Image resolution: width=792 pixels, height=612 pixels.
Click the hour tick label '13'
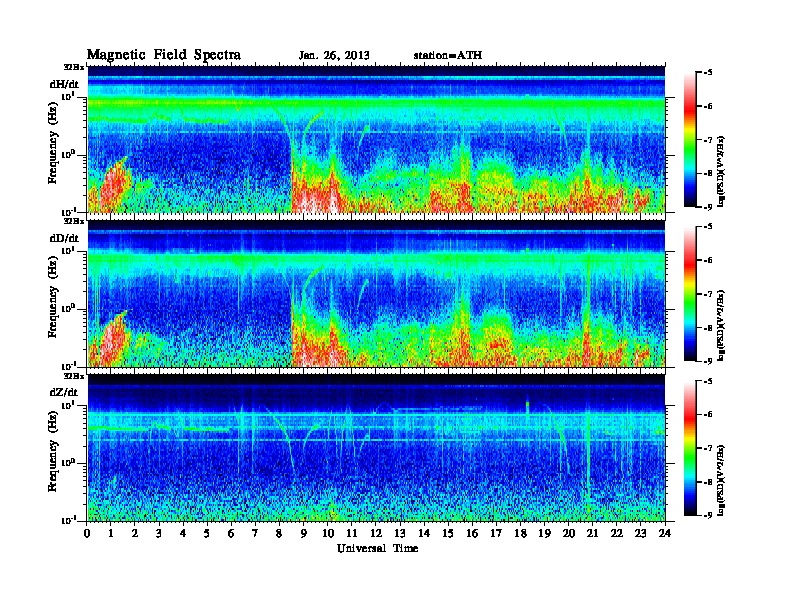click(400, 533)
